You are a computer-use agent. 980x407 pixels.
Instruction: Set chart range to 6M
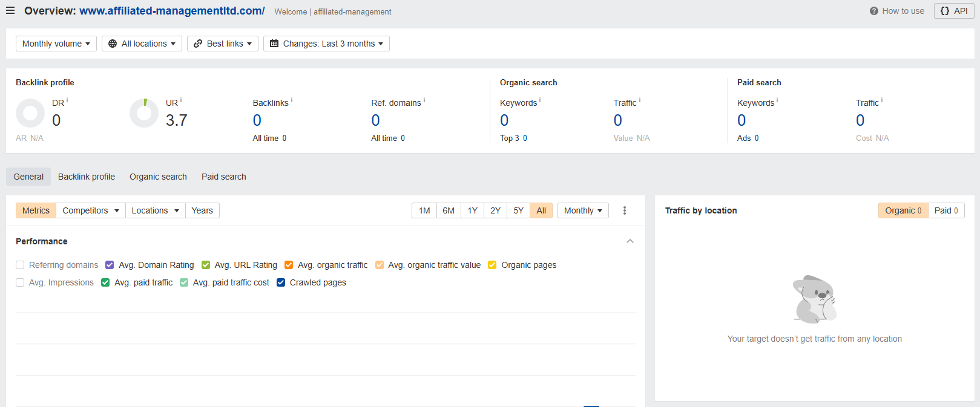point(449,210)
